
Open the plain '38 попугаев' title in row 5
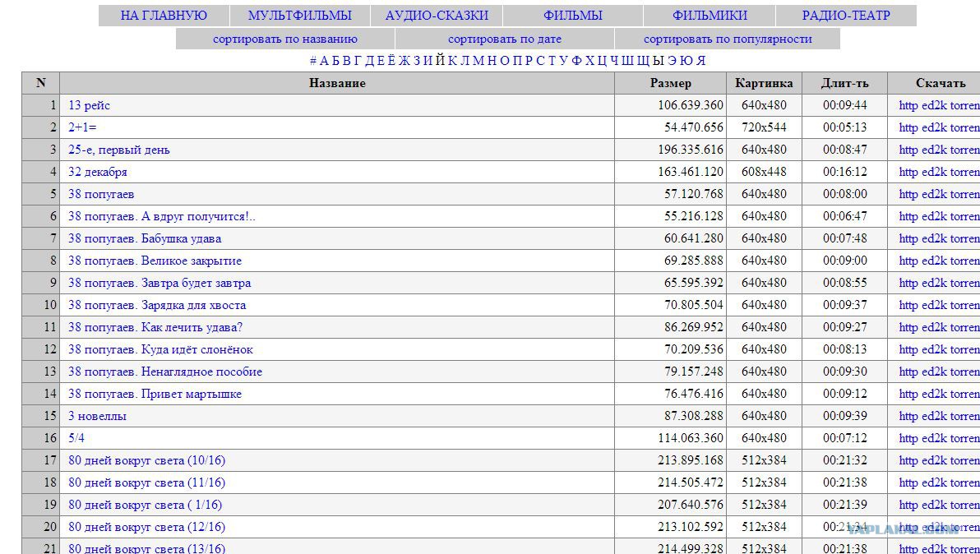point(101,194)
